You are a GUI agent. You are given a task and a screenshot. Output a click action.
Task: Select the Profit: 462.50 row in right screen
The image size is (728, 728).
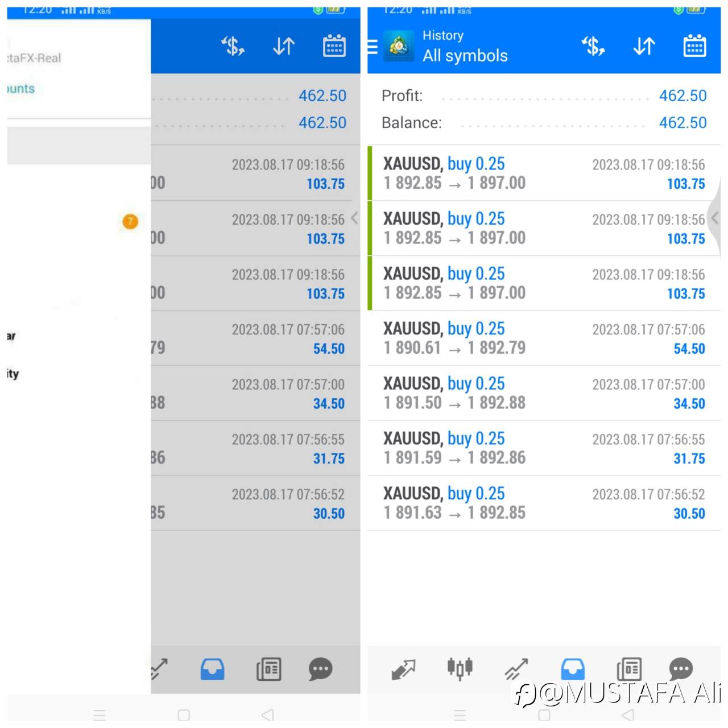point(544,96)
